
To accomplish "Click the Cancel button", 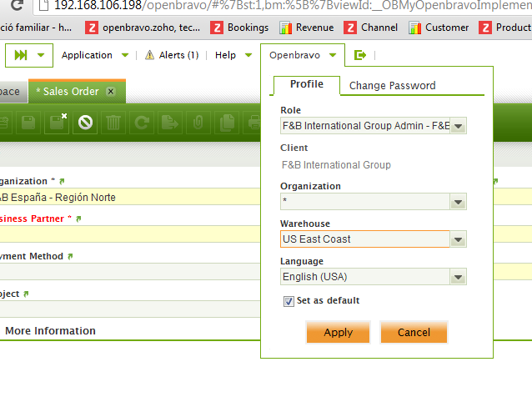I will [x=414, y=332].
